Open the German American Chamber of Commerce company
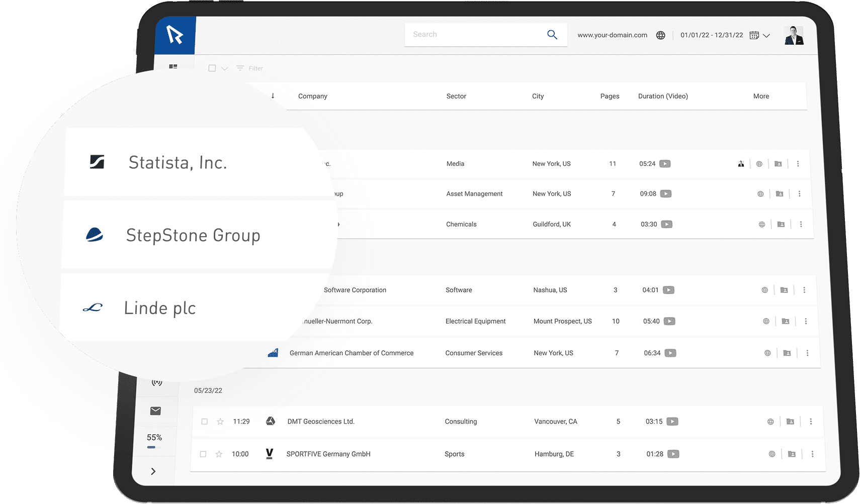 click(352, 353)
